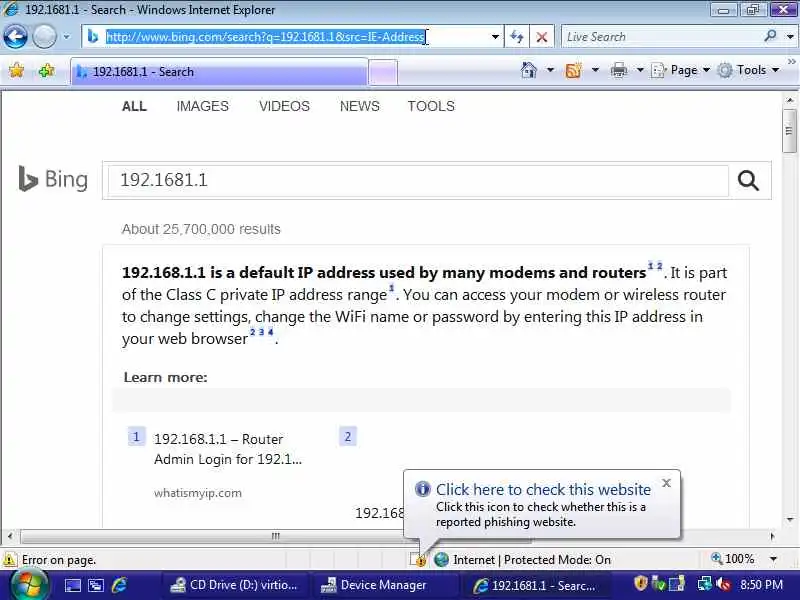The image size is (800, 600).
Task: Click the Windows Security shield tray icon
Action: pos(640,584)
